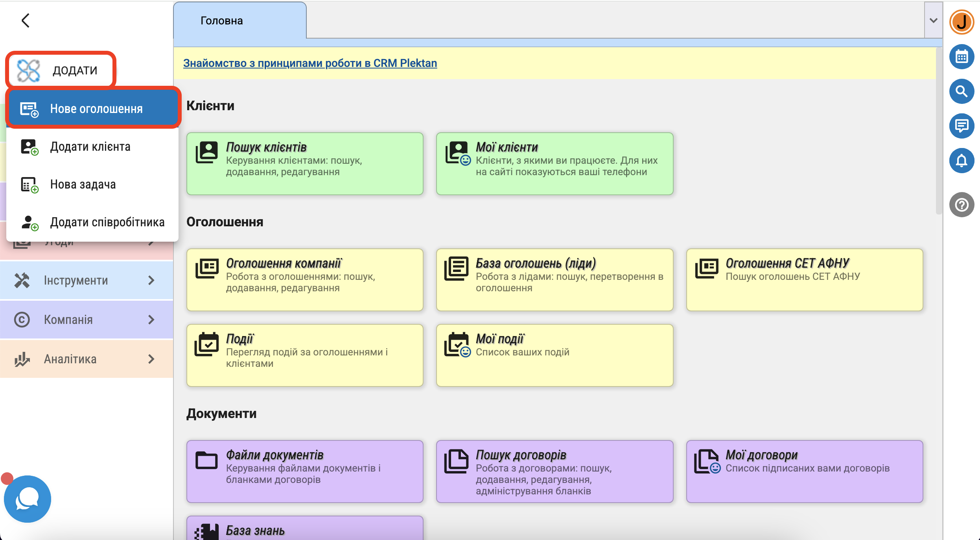Open the Пошук клієнтів card

[304, 163]
